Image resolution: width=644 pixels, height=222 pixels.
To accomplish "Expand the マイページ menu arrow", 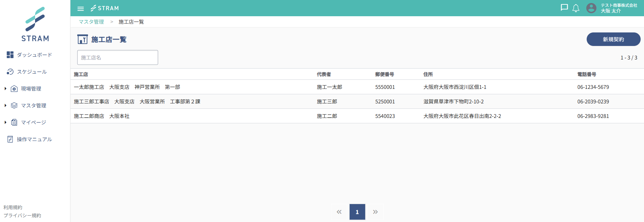I will [5, 122].
